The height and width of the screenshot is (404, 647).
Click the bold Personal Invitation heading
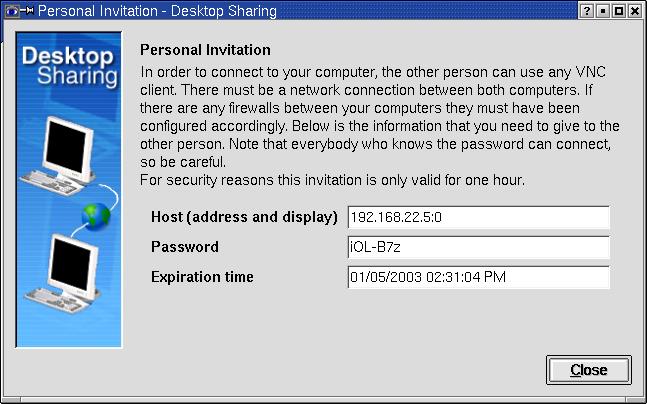coord(205,49)
